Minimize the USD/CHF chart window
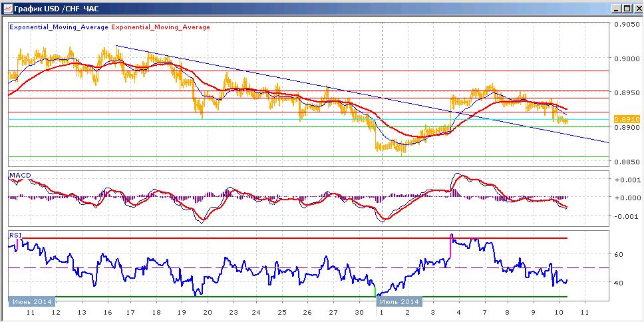 [x=617, y=8]
